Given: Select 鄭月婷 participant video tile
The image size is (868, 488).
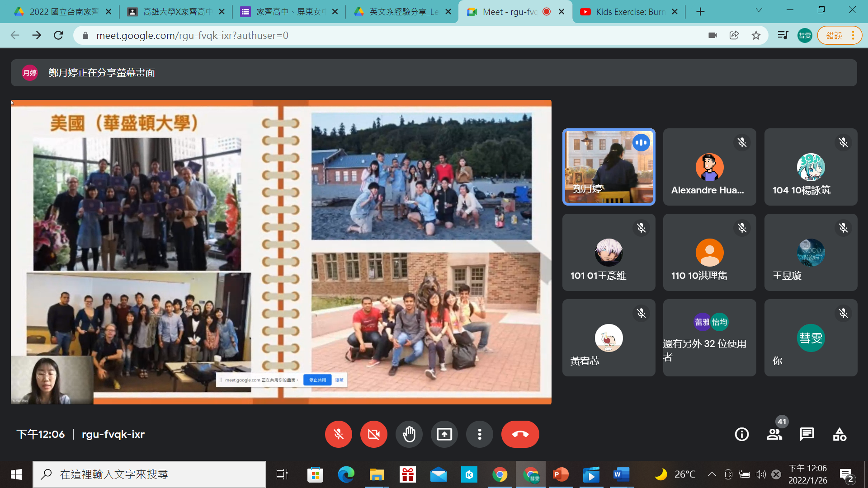Looking at the screenshot, I should click(609, 167).
